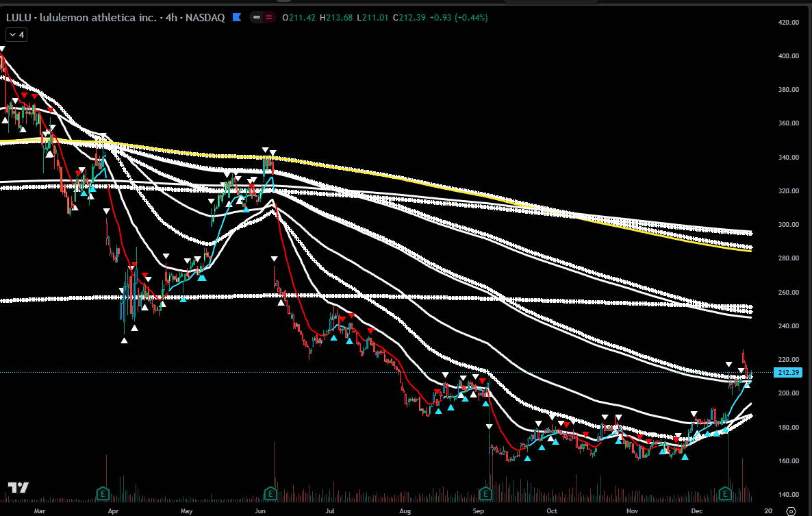
Task: Select the 212.39 current price label
Action: pyautogui.click(x=787, y=373)
